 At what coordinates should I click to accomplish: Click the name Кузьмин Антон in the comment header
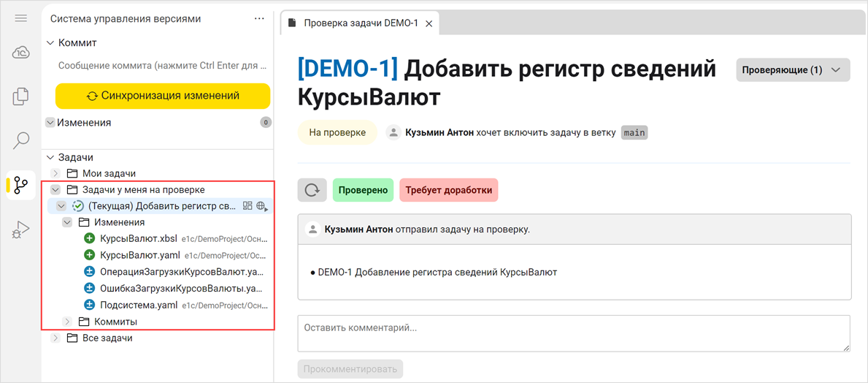coord(358,229)
